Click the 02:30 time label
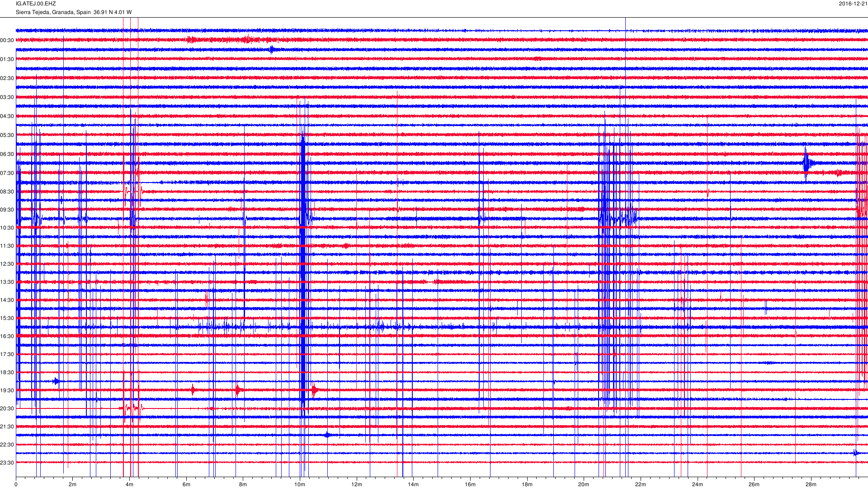Screen dimensions: 868x488 click(x=7, y=78)
